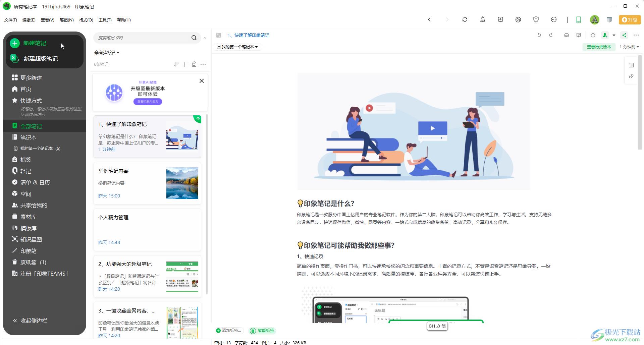Collapse search options with the small chevron
The height and width of the screenshot is (345, 644).
click(x=205, y=38)
